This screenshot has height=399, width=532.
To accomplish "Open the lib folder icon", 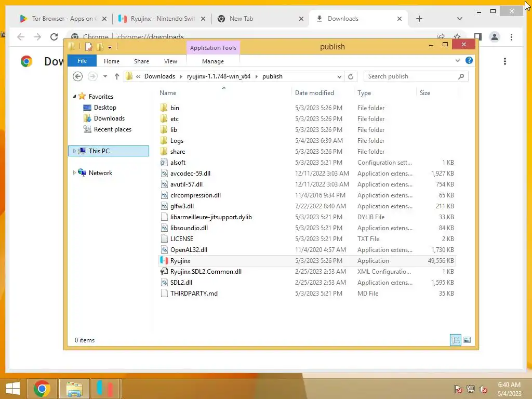I will (x=164, y=129).
